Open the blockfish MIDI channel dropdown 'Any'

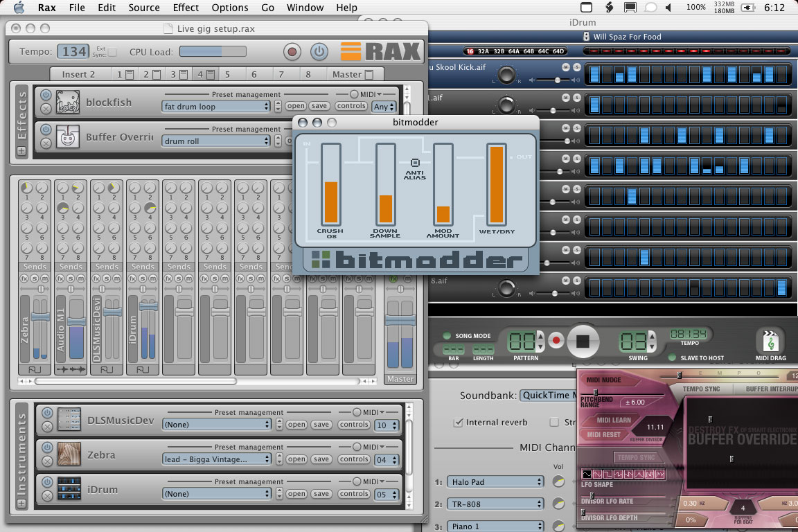pos(384,107)
